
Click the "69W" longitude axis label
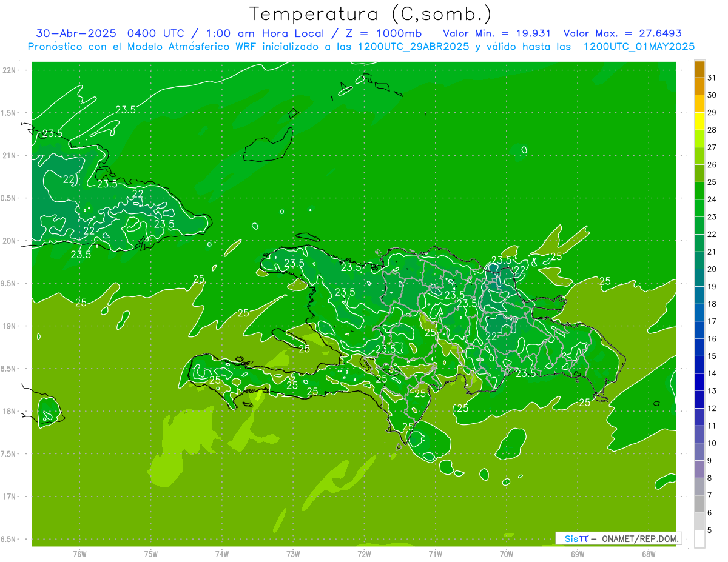click(578, 554)
